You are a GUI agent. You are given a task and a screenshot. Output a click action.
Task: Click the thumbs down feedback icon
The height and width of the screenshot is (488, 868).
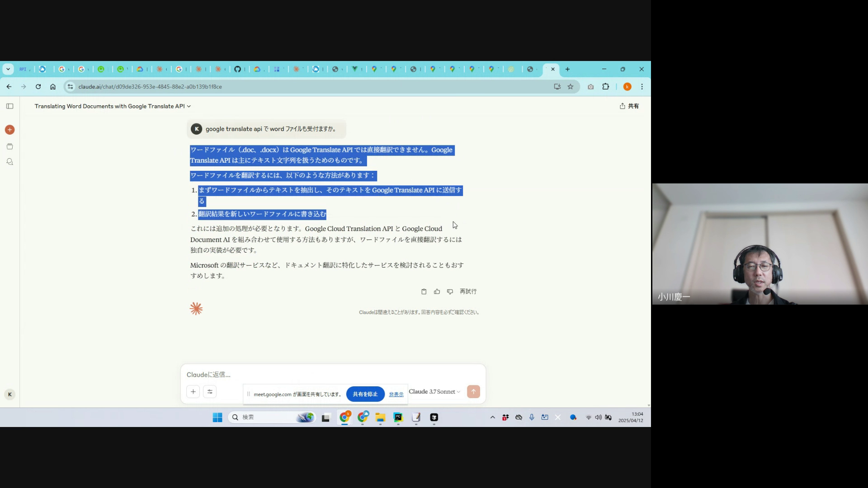tap(450, 291)
